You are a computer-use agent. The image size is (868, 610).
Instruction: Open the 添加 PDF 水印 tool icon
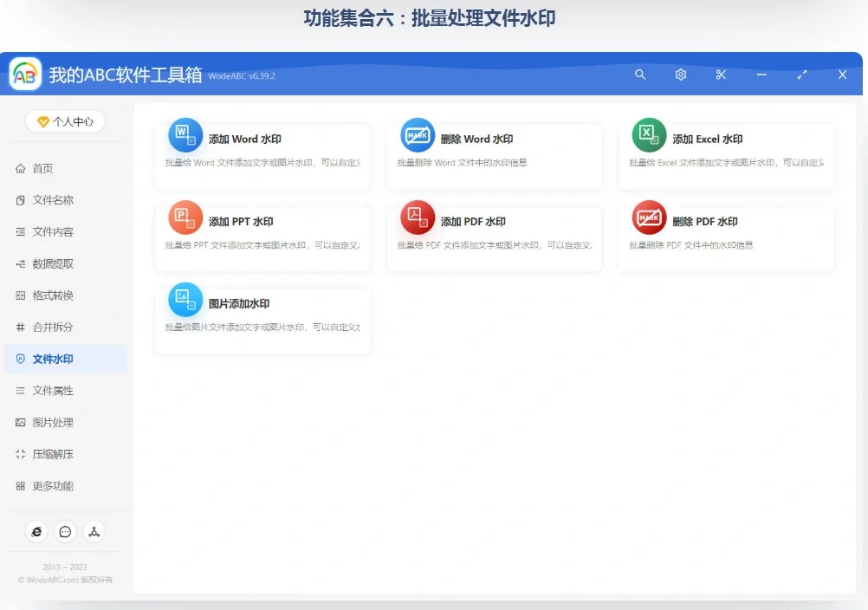(417, 219)
